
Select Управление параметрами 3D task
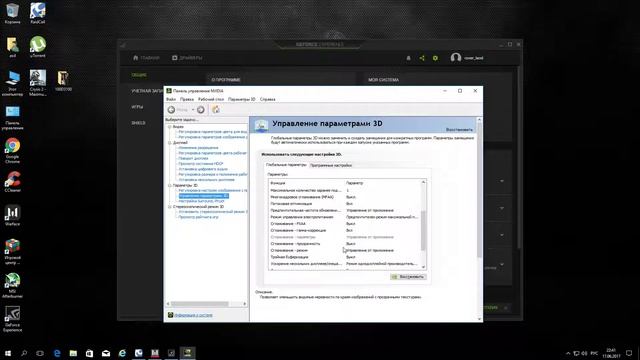[x=204, y=196]
